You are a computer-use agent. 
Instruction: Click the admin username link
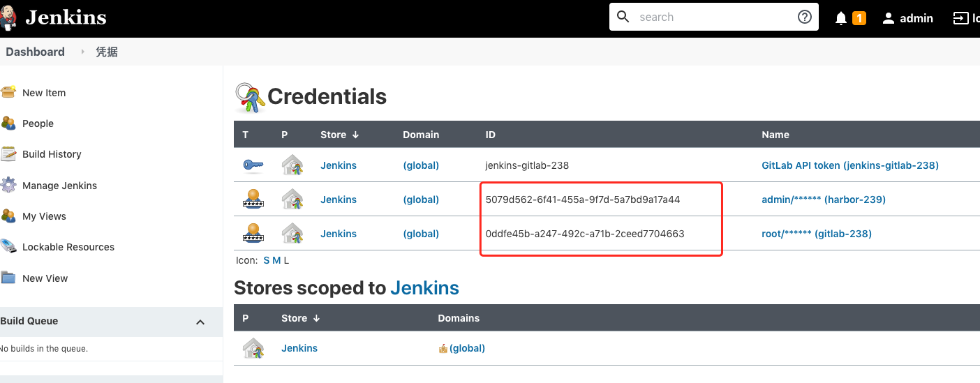coord(916,19)
